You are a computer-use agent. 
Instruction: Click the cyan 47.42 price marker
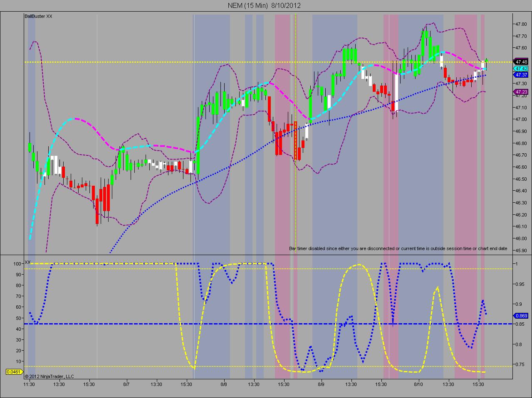click(x=522, y=69)
